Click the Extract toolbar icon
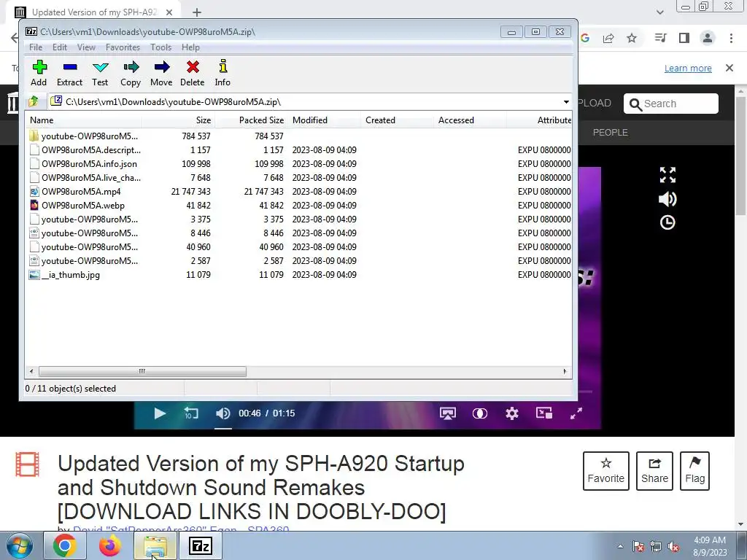This screenshot has width=747, height=560. click(x=69, y=73)
